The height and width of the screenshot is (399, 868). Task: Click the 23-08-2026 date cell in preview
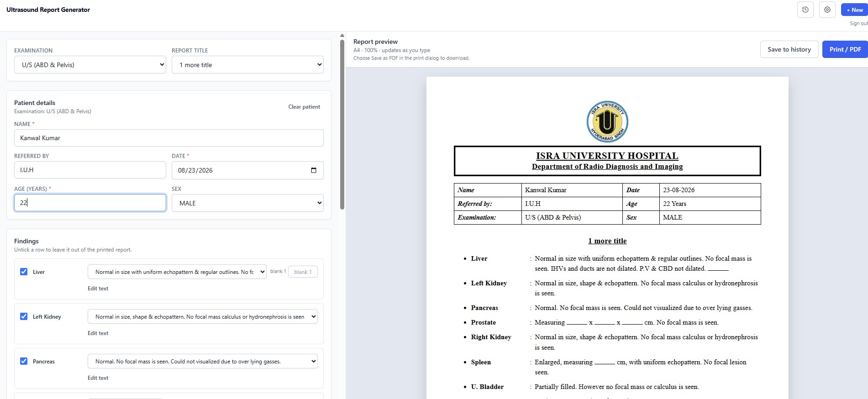pyautogui.click(x=710, y=190)
